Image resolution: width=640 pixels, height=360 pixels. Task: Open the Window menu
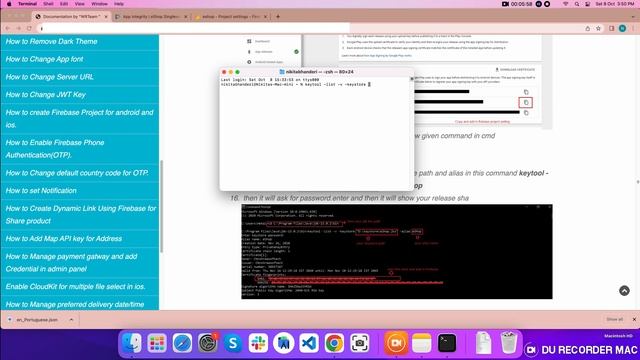point(99,4)
